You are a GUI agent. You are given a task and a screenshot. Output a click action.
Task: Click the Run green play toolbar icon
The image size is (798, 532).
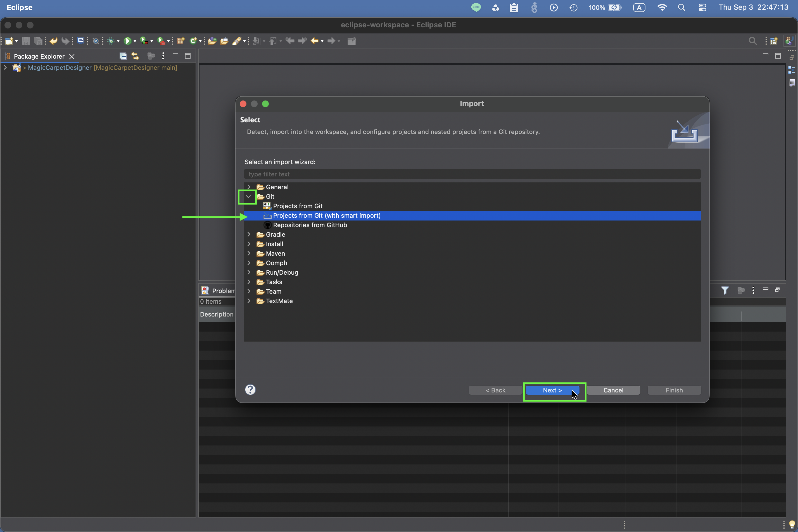click(x=127, y=41)
